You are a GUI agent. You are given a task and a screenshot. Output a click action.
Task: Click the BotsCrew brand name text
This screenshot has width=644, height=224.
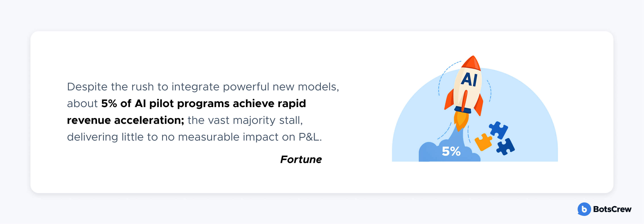coord(612,209)
